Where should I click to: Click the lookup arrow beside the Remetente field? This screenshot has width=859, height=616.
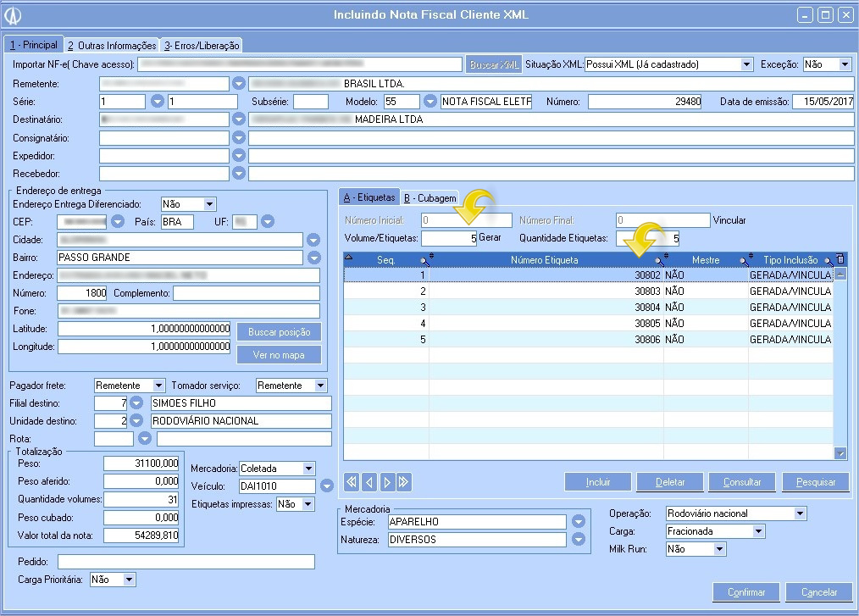click(239, 84)
